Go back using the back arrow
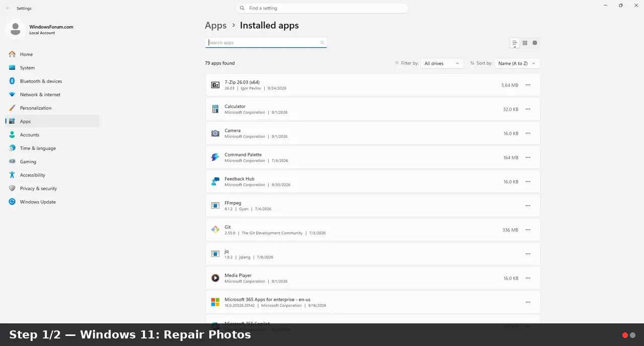The image size is (644, 346). coord(8,8)
